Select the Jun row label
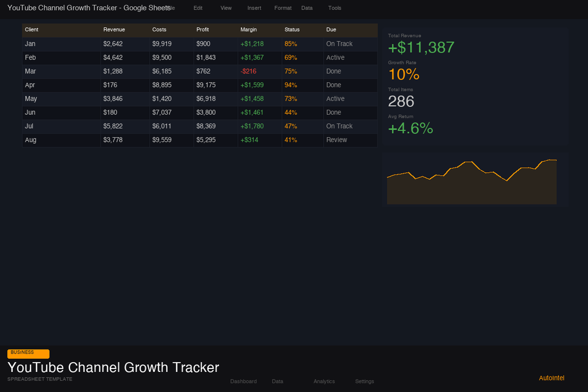 click(x=30, y=112)
